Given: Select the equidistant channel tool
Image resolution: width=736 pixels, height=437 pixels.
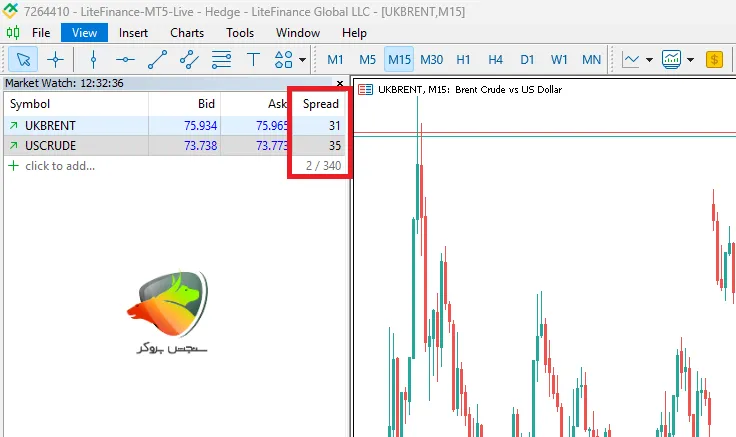Looking at the screenshot, I should (189, 59).
